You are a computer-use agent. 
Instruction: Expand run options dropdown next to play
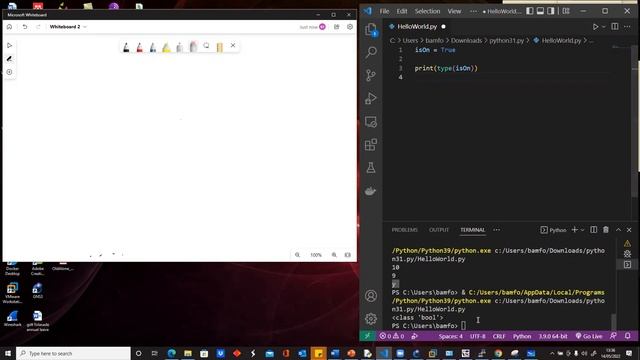click(x=604, y=27)
